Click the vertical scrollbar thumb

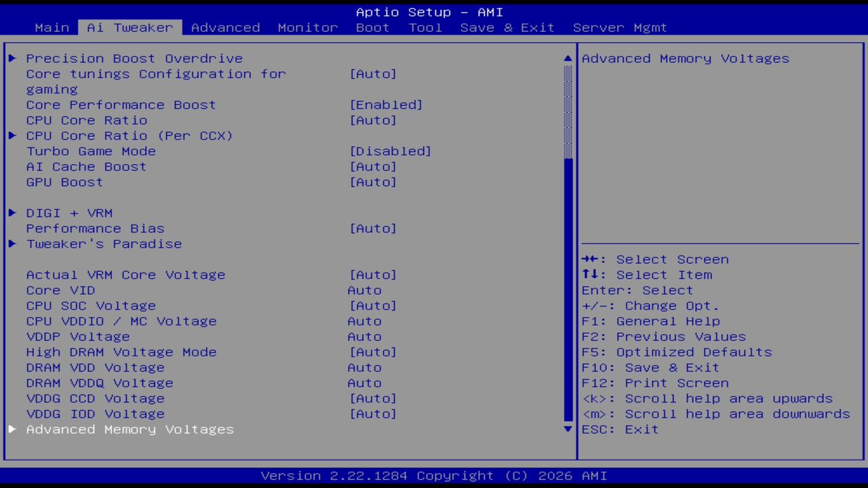pos(568,289)
